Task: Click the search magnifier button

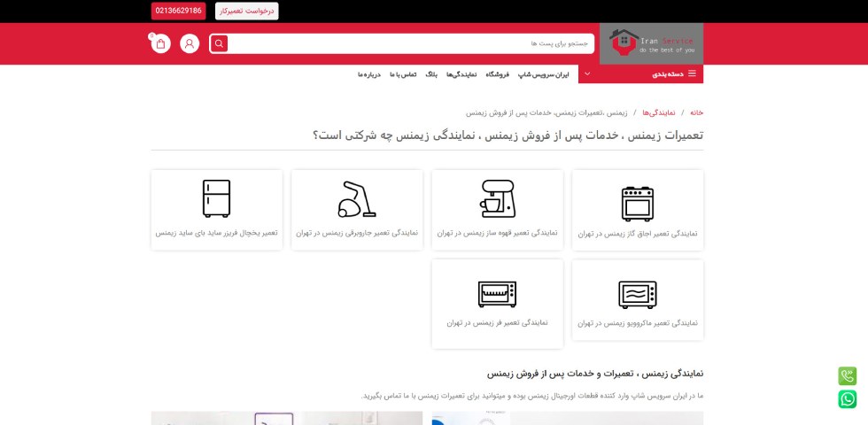Action: point(219,43)
